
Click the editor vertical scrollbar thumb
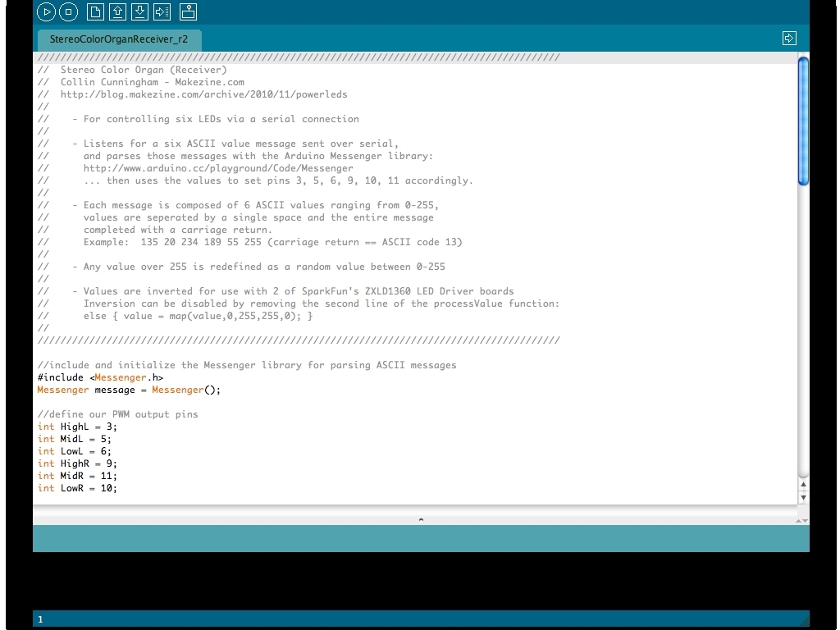[x=803, y=121]
